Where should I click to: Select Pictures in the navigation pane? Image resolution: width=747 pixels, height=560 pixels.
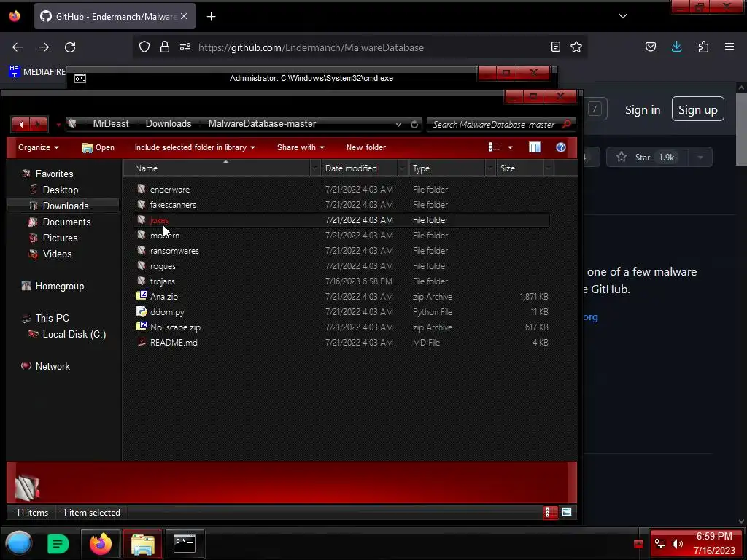[60, 238]
